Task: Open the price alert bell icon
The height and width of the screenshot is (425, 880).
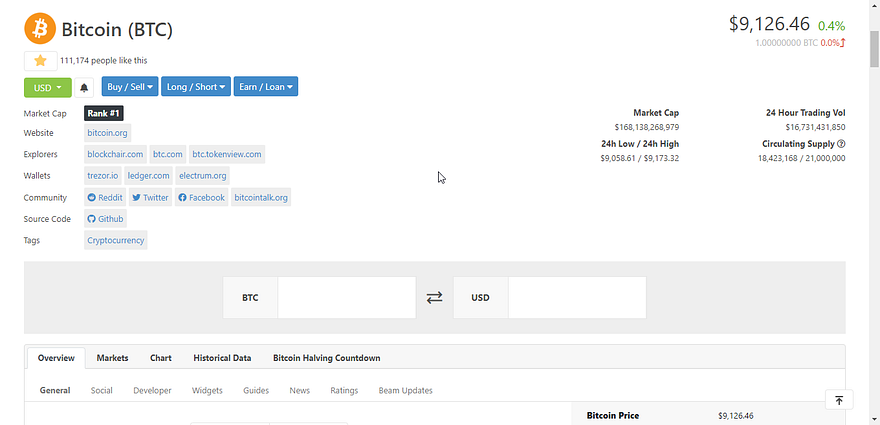Action: (84, 88)
